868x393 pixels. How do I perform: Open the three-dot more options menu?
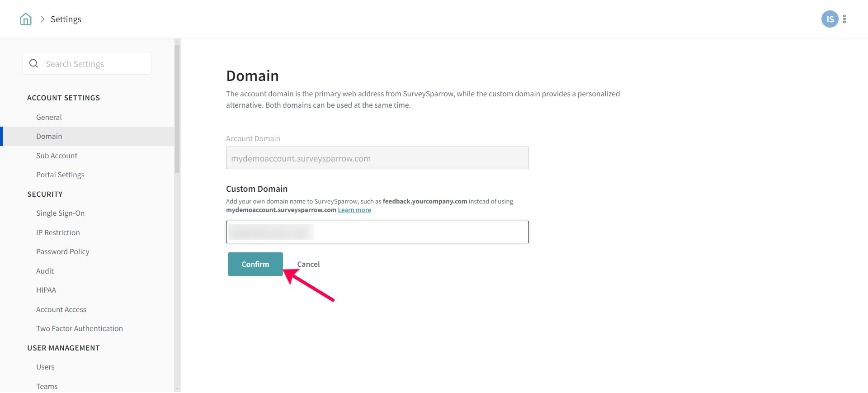click(844, 19)
